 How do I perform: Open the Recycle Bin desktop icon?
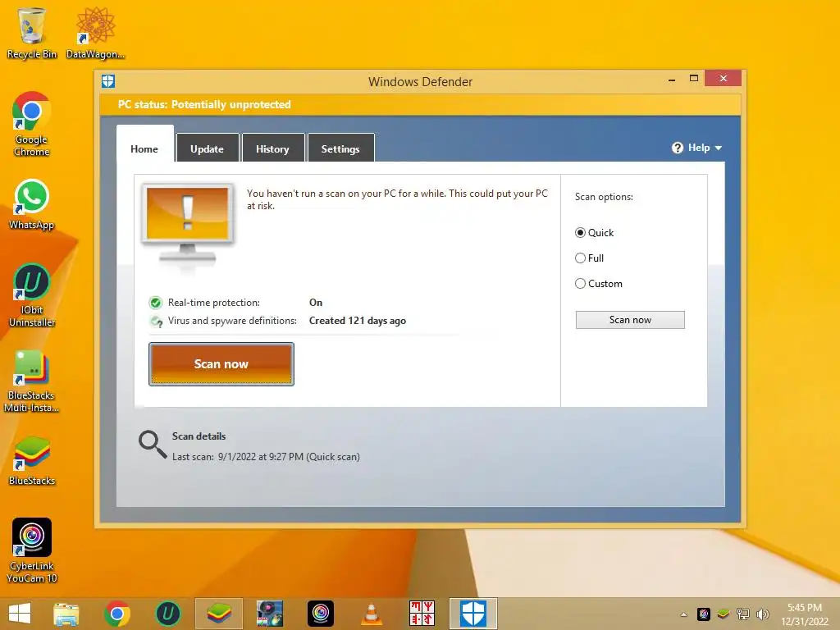point(32,33)
